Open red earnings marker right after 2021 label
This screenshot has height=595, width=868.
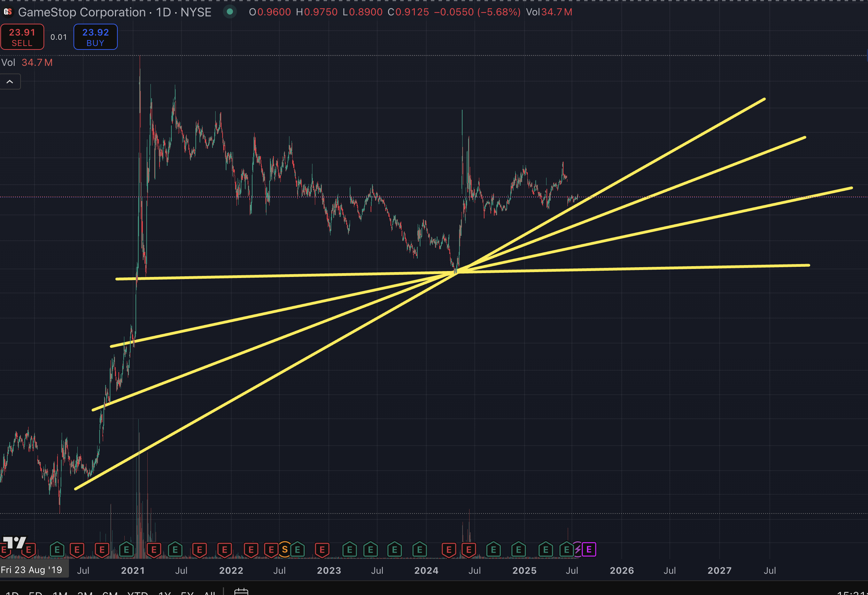tap(154, 550)
